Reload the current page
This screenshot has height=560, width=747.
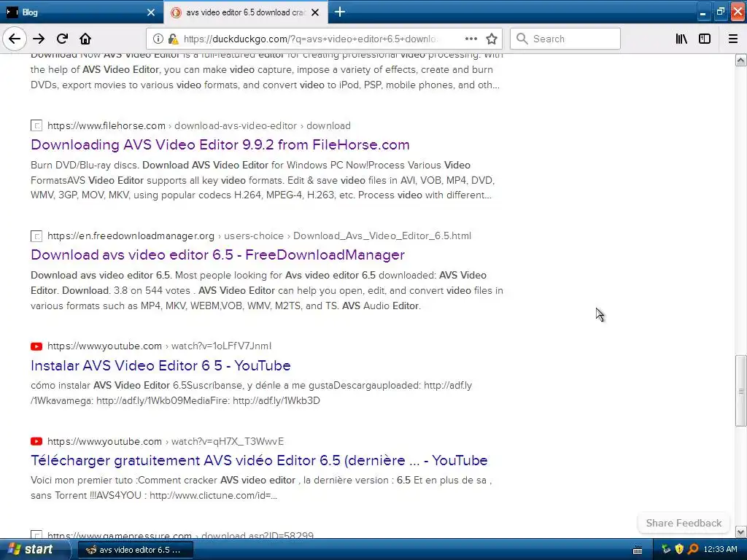tap(63, 39)
